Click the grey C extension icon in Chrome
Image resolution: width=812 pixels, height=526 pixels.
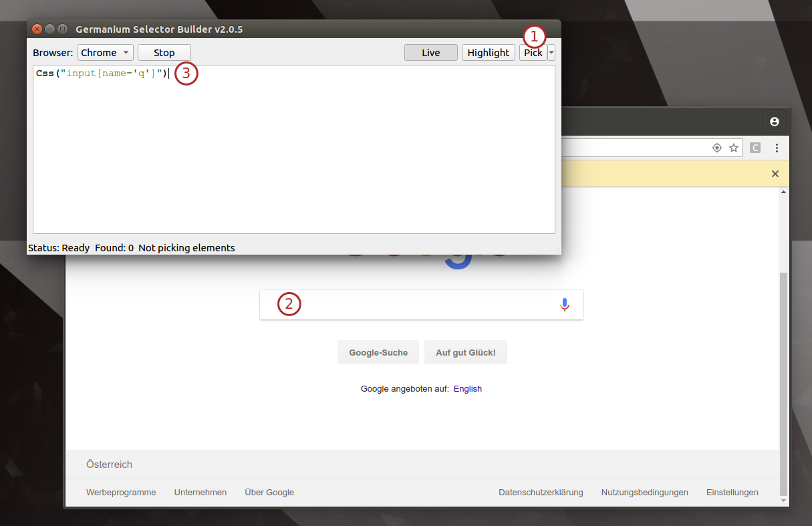755,148
